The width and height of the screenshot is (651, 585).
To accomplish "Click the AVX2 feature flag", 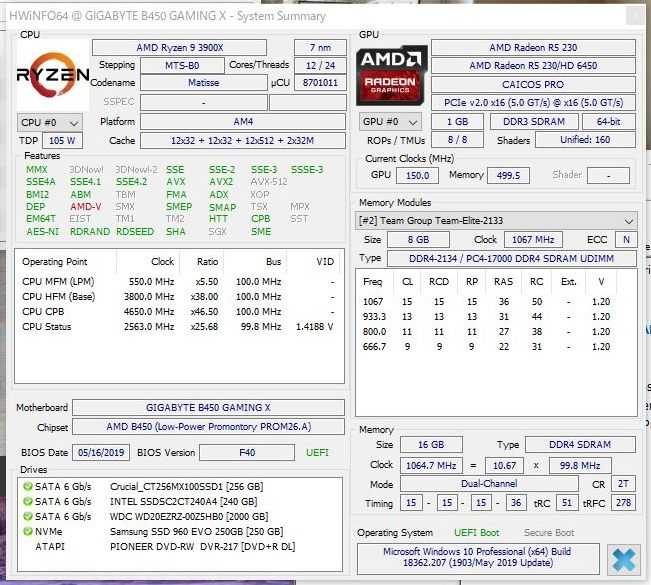I will (x=221, y=182).
